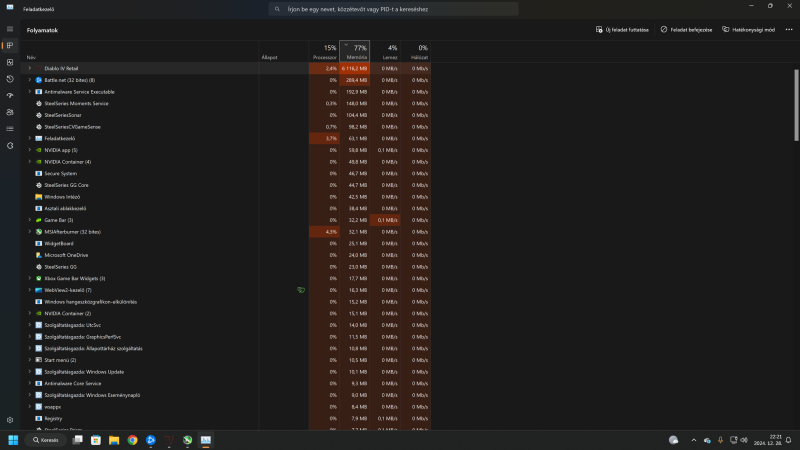Open Startup apps sidebar icon
This screenshot has height=450, width=800.
point(10,95)
